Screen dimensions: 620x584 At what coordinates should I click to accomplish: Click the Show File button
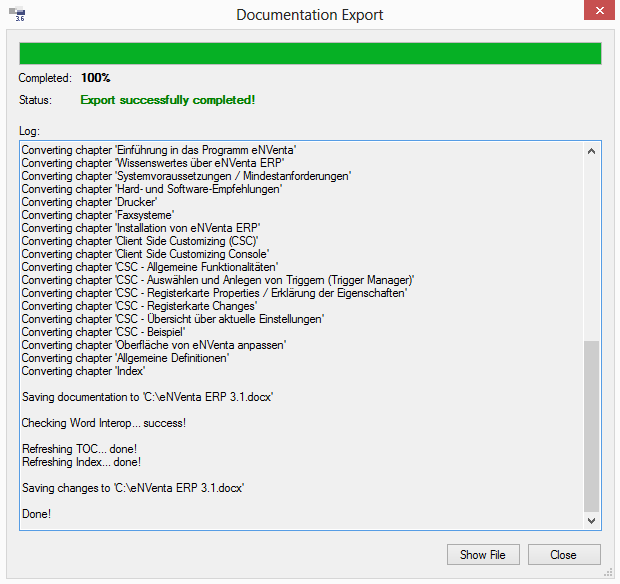[483, 554]
